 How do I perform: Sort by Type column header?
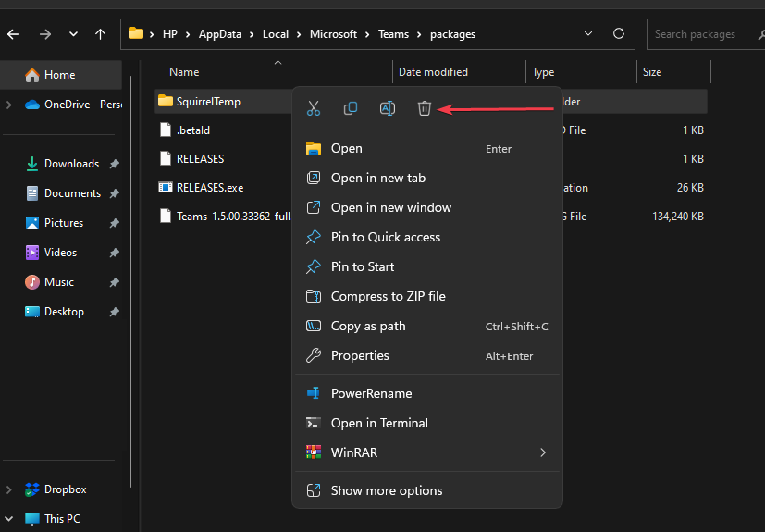coord(543,72)
